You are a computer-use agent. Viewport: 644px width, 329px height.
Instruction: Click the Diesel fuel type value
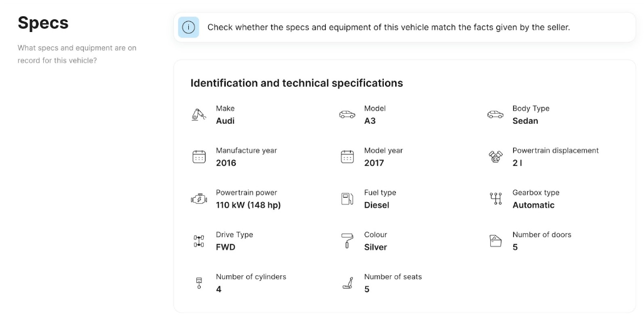point(376,205)
